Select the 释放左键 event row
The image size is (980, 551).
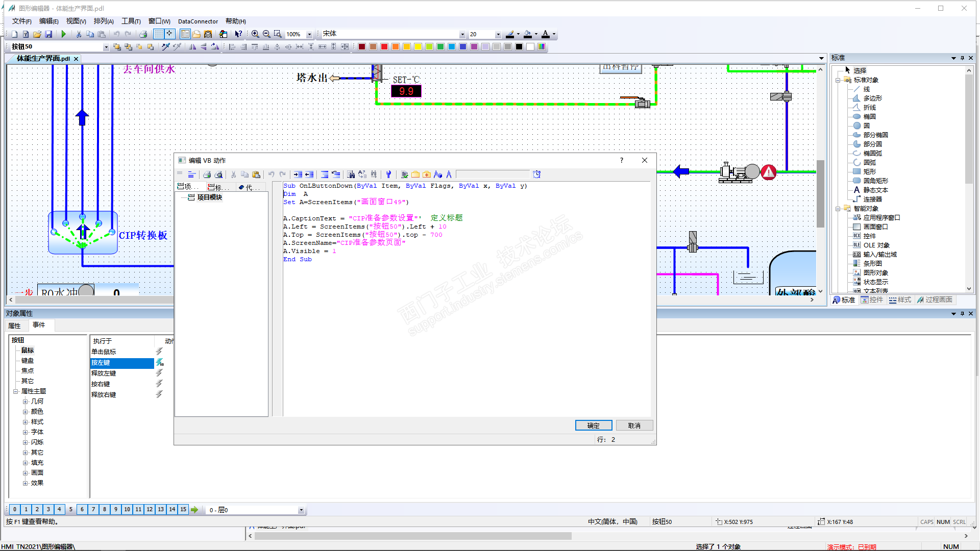(104, 373)
